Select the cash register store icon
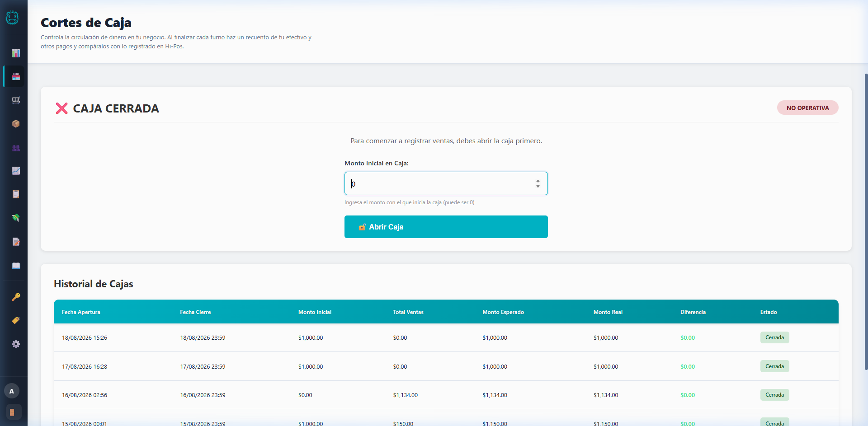The image size is (868, 426). point(16,76)
